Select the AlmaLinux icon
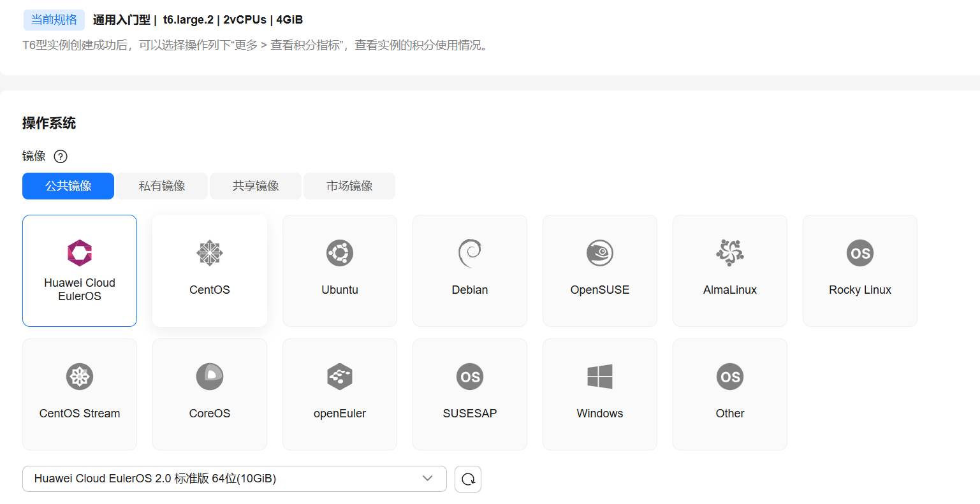The image size is (980, 504). (730, 253)
